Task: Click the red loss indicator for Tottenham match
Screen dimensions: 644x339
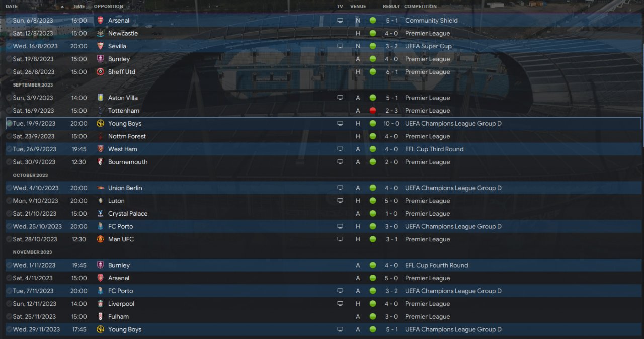Action: click(373, 111)
